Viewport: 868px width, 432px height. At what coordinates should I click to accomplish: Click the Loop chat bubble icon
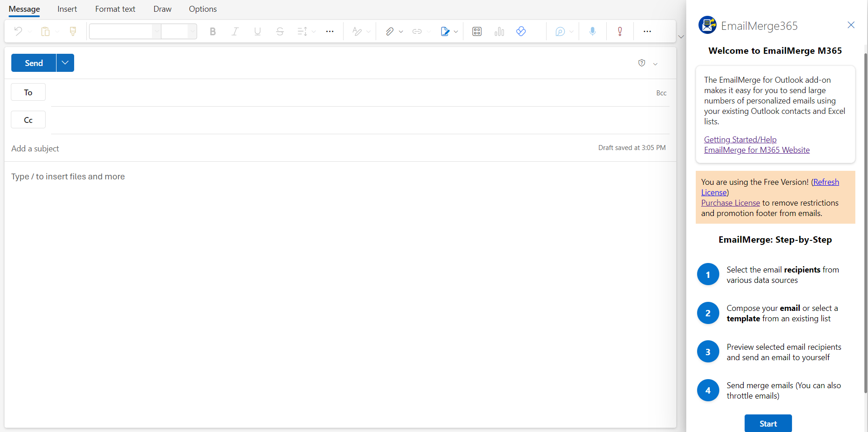point(560,31)
